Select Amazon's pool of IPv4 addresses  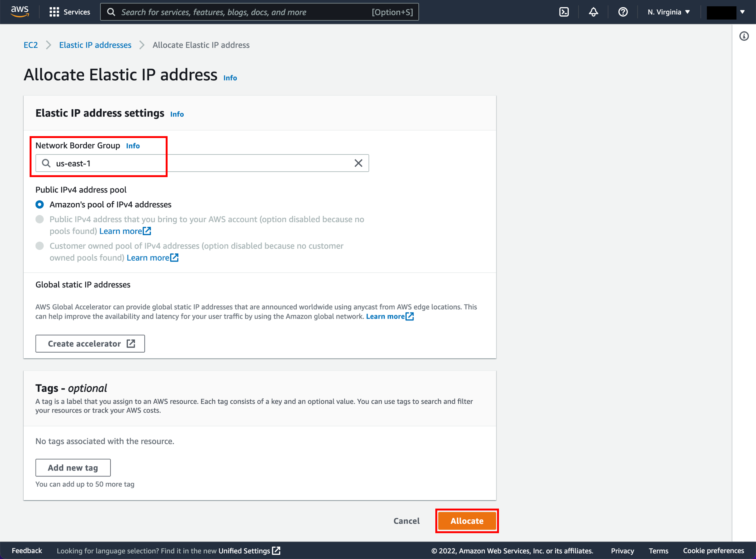point(40,205)
